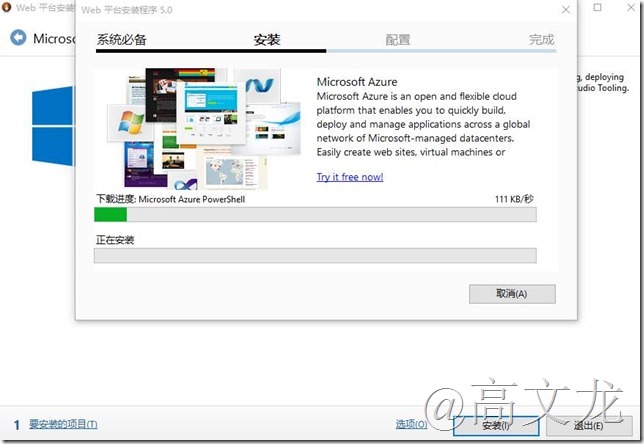The width and height of the screenshot is (644, 444).
Task: Click the items-to-install count 1
Action: point(16,425)
